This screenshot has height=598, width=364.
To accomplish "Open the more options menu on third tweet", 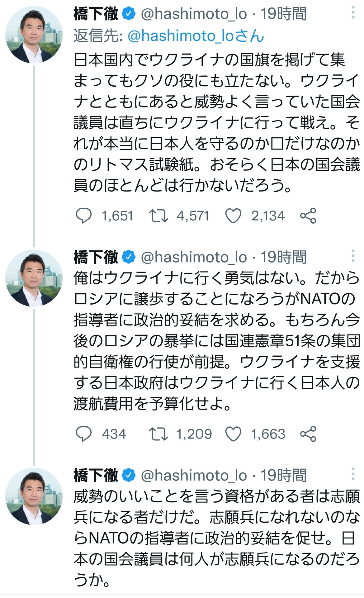I will pos(353,474).
